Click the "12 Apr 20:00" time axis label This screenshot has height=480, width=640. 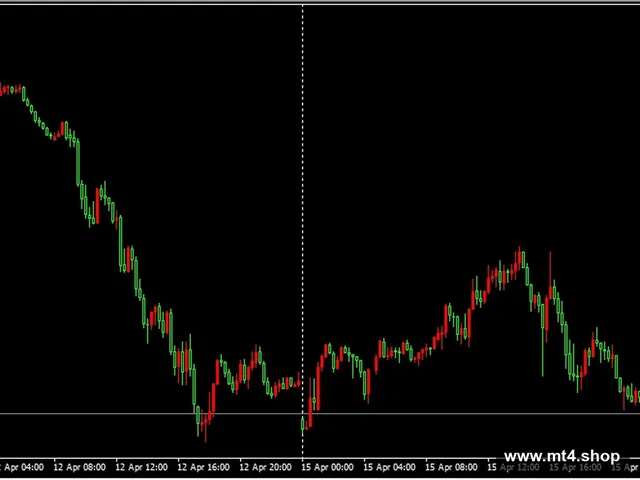tap(266, 467)
